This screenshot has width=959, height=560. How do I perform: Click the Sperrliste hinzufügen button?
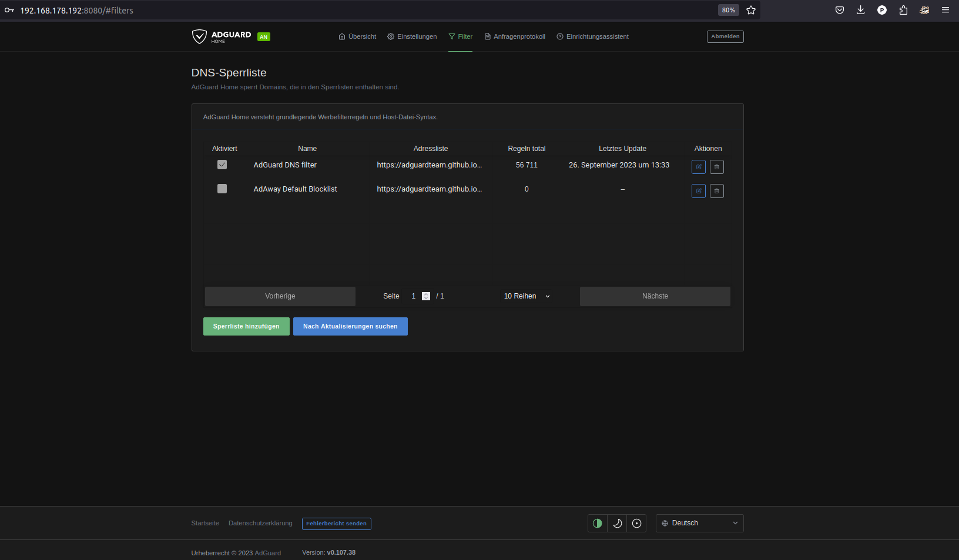(246, 327)
